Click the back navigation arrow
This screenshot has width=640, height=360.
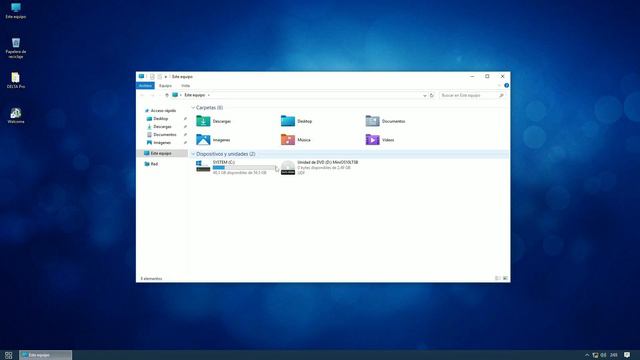(142, 95)
